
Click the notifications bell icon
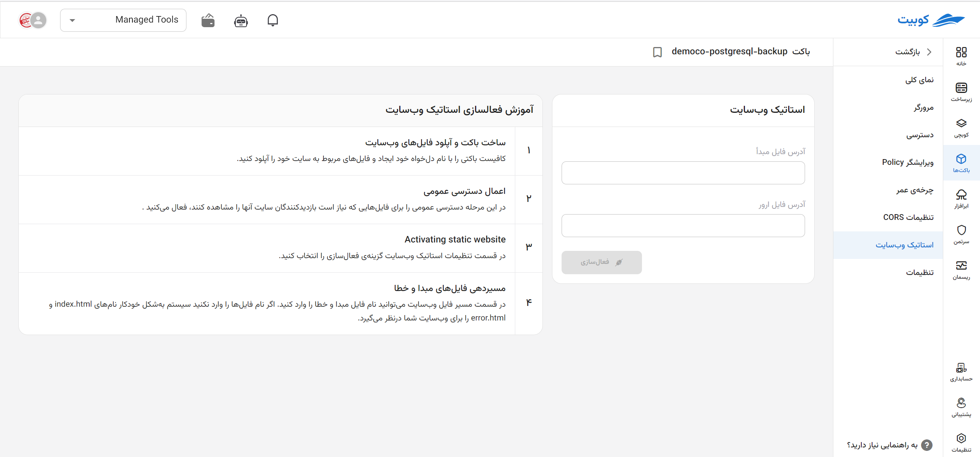[273, 20]
